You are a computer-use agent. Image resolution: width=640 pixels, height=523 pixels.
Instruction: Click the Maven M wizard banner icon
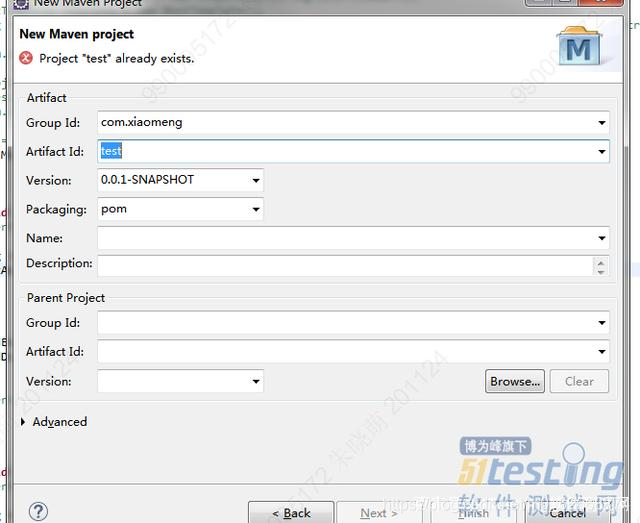(x=579, y=46)
